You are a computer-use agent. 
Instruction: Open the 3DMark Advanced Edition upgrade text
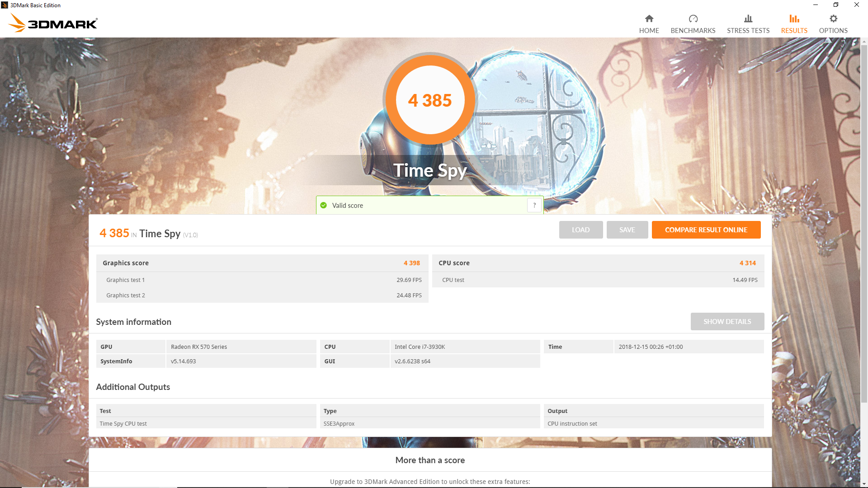point(430,481)
